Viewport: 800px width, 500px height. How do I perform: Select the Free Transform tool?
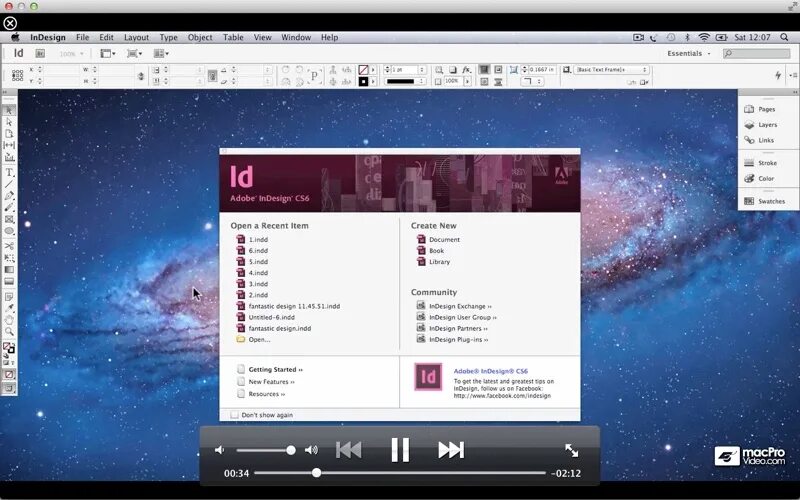click(x=9, y=258)
